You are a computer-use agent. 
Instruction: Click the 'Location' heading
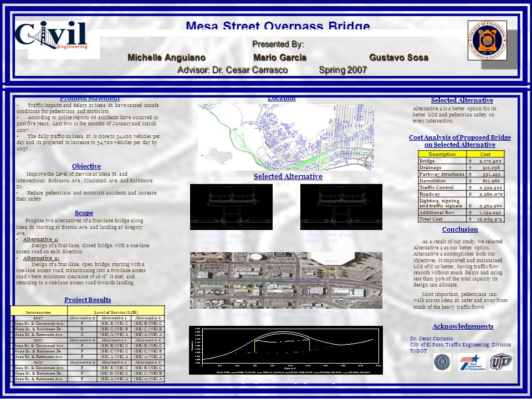(x=282, y=99)
